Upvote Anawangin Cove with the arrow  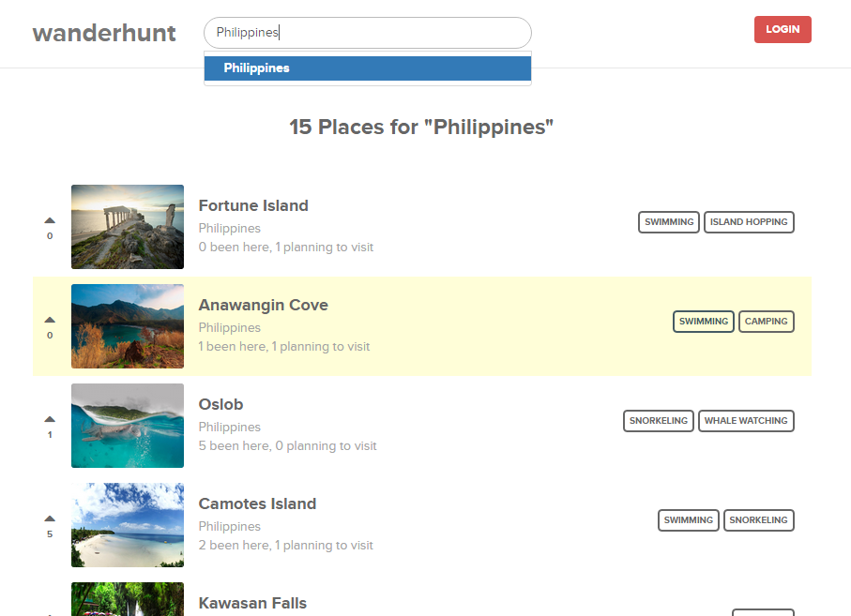click(50, 320)
